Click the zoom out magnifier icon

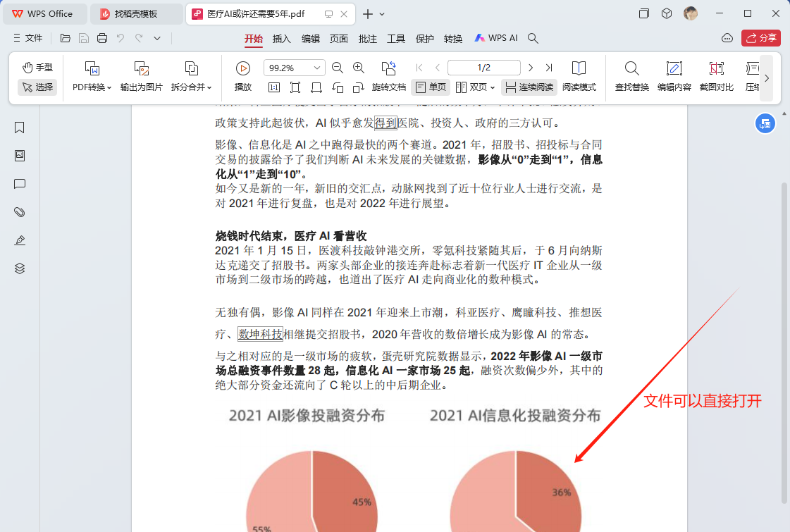(338, 68)
